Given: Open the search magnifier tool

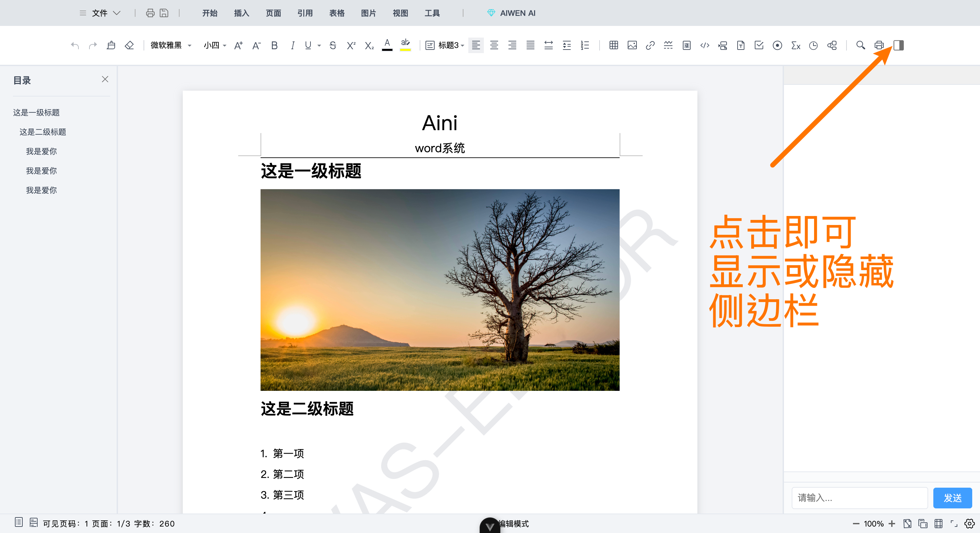Looking at the screenshot, I should [860, 45].
